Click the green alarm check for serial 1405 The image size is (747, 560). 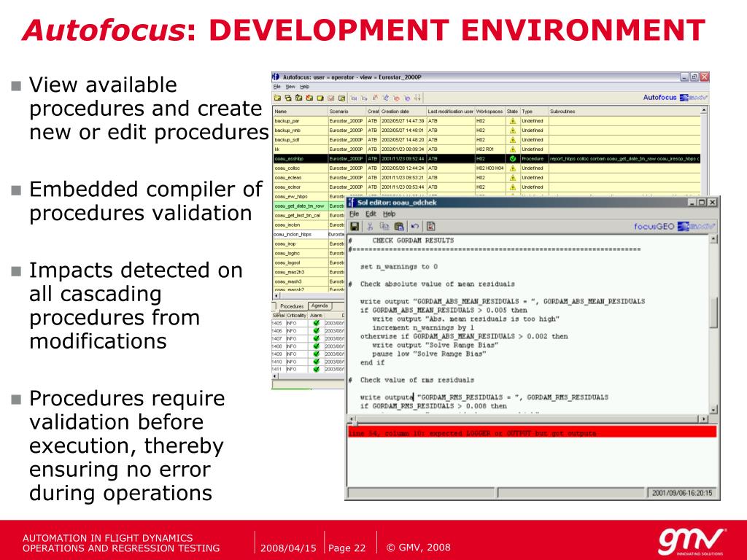(316, 323)
